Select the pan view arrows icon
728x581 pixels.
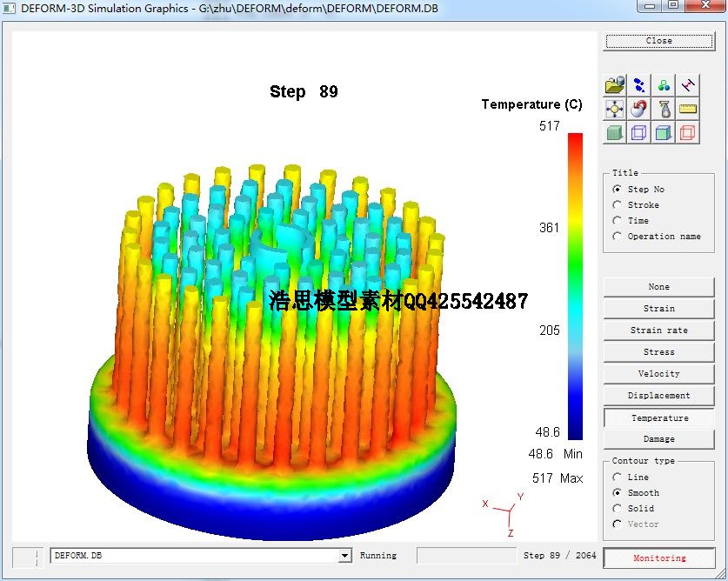tap(615, 109)
